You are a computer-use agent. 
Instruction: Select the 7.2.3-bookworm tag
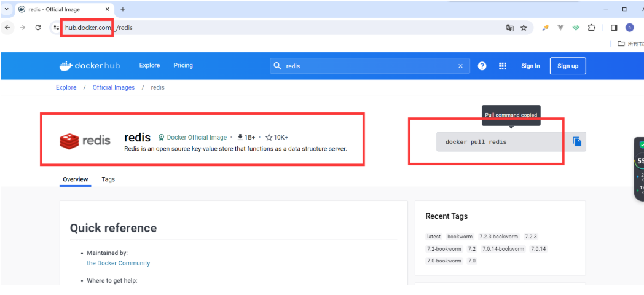498,237
